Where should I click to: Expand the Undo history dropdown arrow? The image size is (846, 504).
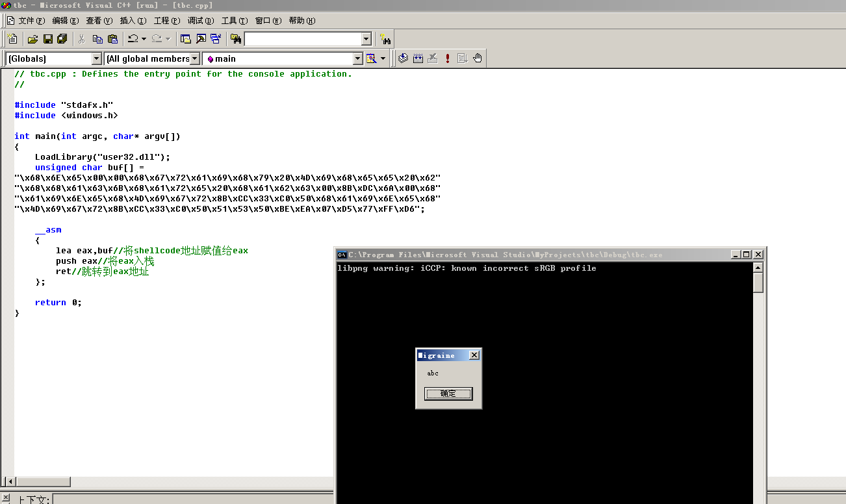[x=144, y=39]
